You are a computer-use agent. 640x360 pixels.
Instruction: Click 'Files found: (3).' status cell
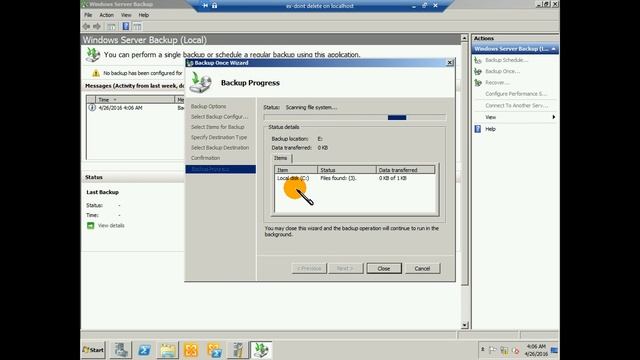[338, 178]
